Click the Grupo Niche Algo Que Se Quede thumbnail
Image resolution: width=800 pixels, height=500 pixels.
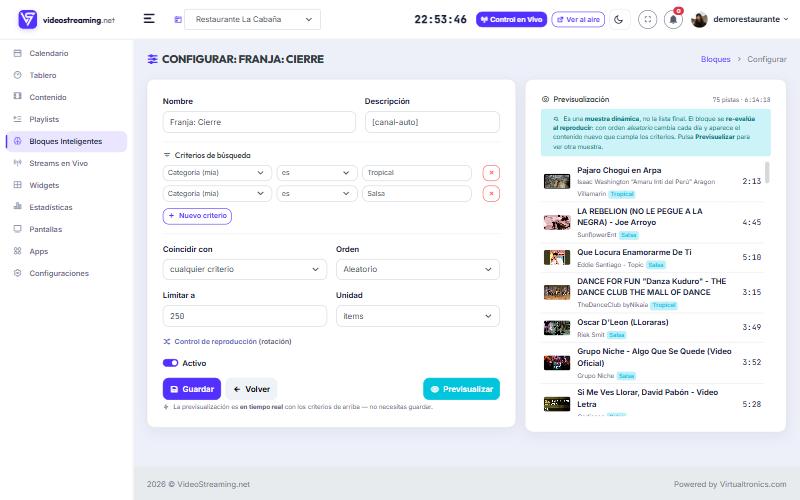[x=557, y=363]
